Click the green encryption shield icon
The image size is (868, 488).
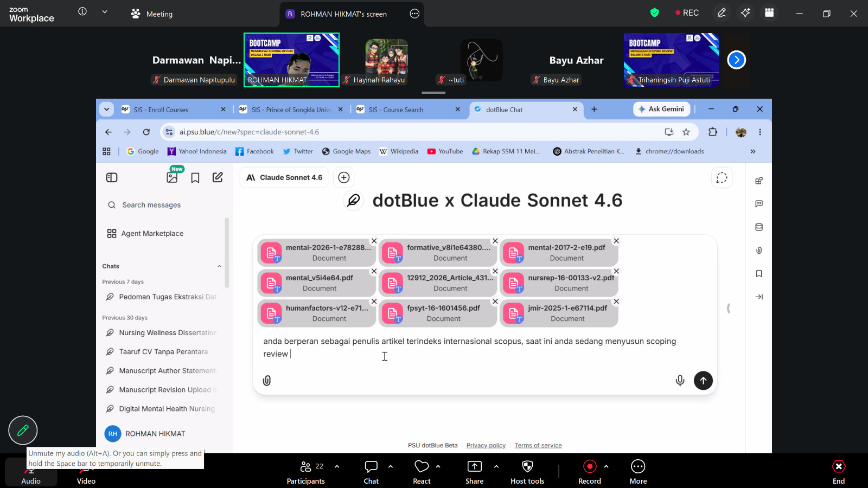pyautogui.click(x=655, y=13)
